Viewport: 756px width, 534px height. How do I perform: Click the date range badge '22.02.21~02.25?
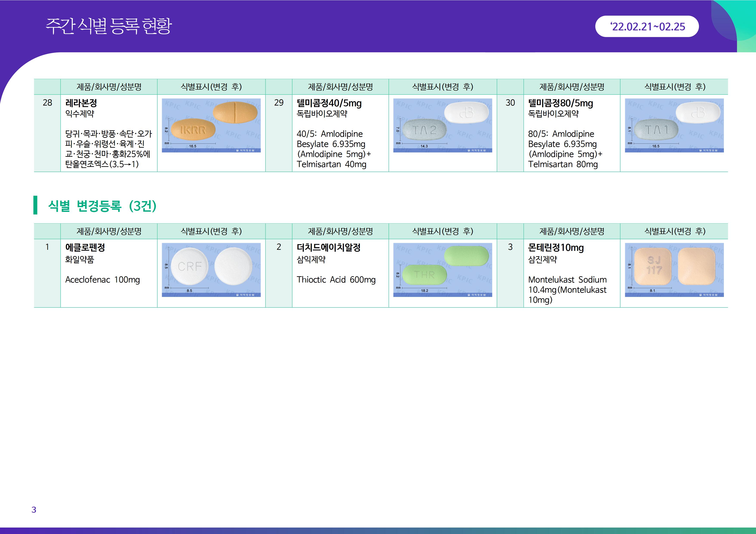647,27
